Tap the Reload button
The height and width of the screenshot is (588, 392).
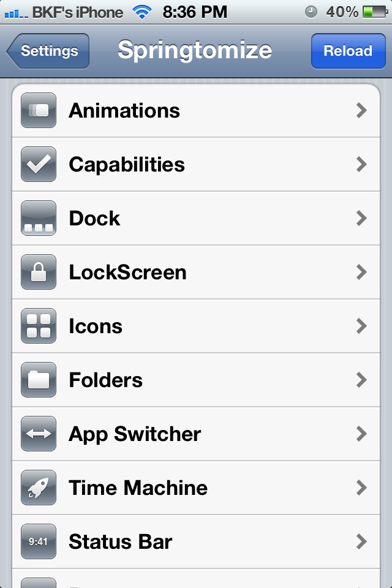coord(348,51)
